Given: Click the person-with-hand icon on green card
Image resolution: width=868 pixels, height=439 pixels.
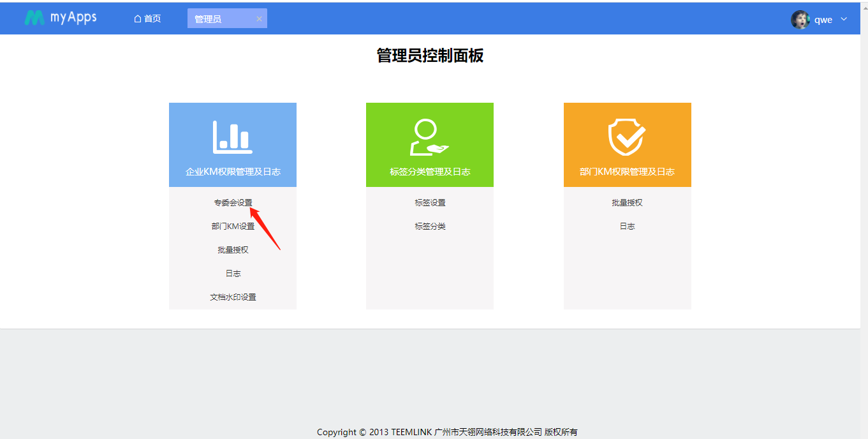Looking at the screenshot, I should 429,138.
